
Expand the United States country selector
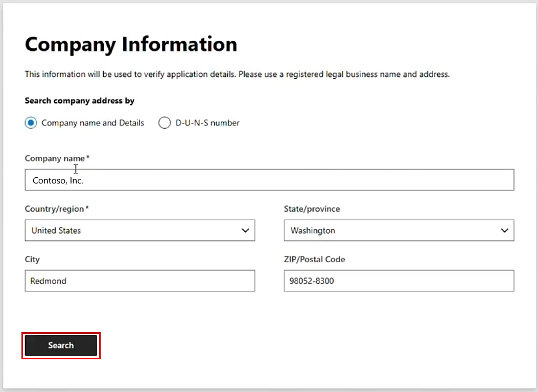(x=139, y=230)
